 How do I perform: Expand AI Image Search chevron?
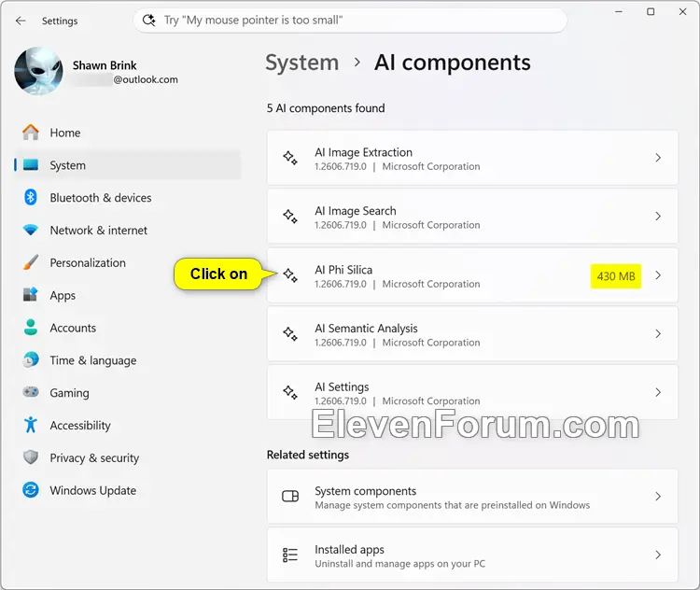tap(658, 217)
